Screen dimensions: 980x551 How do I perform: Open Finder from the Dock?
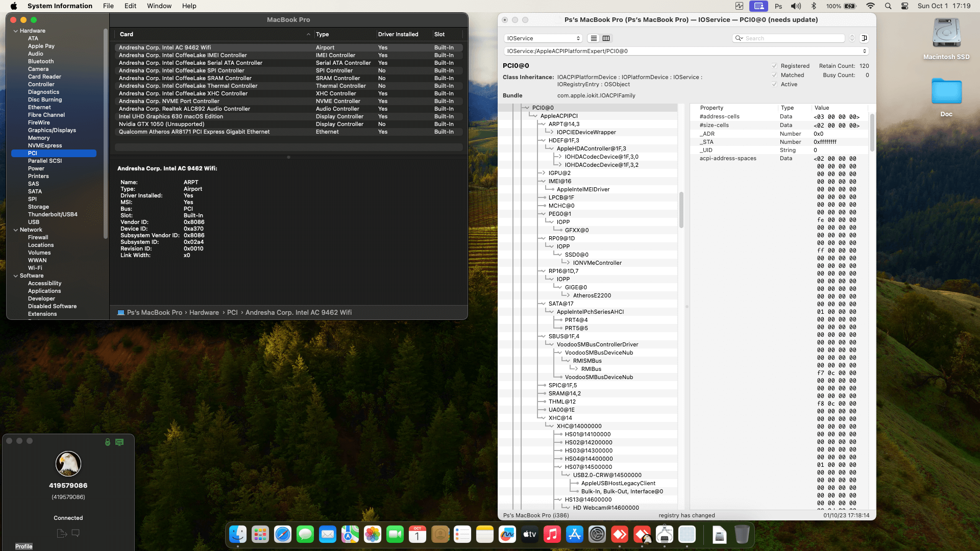click(x=238, y=534)
